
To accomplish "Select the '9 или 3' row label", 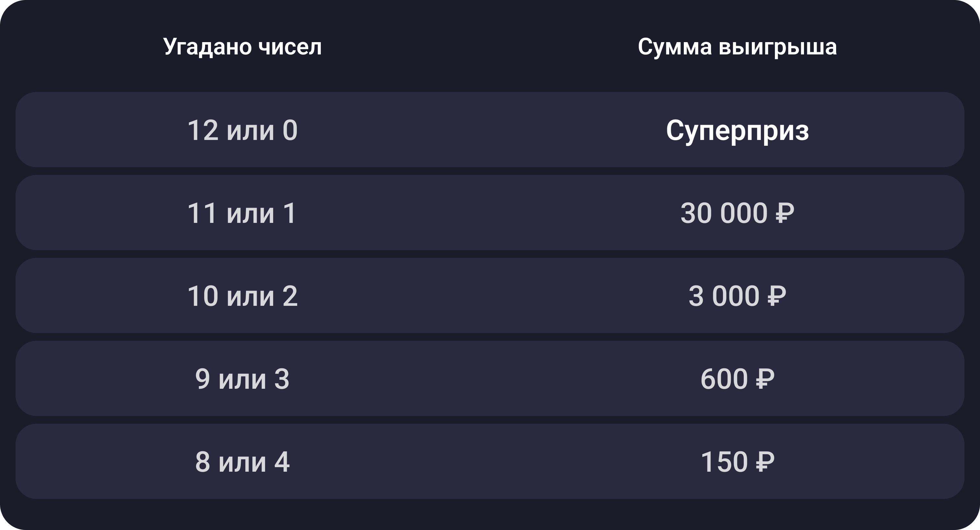I will pos(242,379).
